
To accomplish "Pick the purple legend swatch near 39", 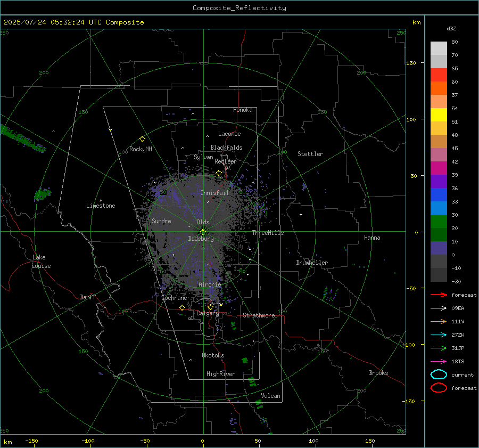I will tap(439, 181).
